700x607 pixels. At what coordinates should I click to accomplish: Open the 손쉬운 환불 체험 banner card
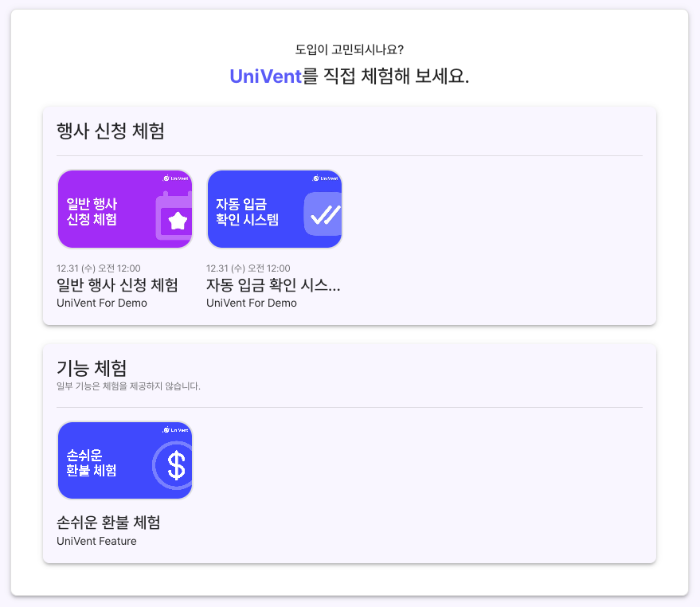125,460
